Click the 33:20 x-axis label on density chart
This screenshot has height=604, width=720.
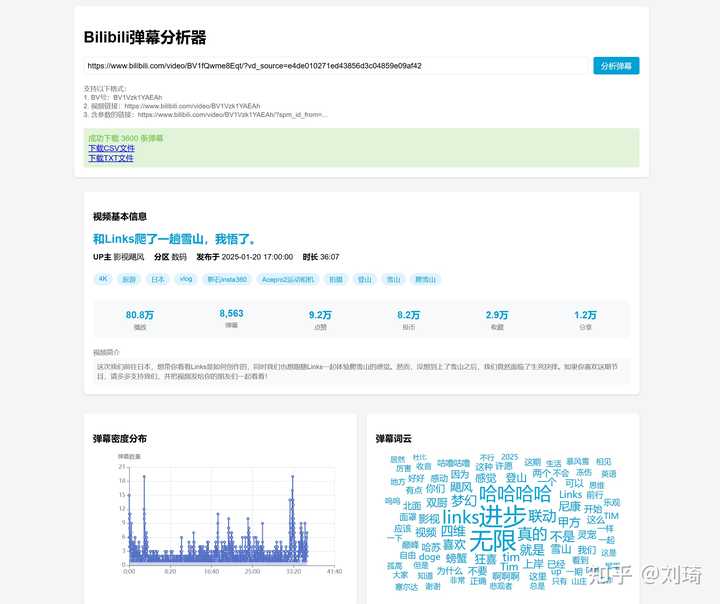[293, 571]
